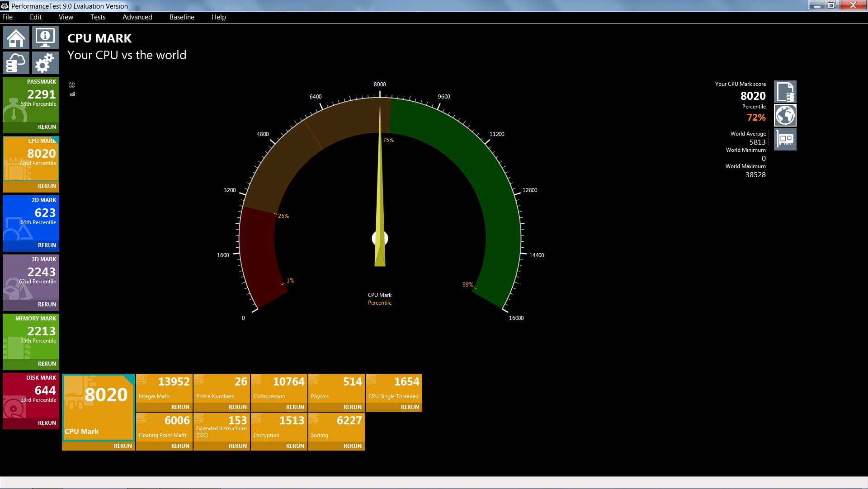The height and width of the screenshot is (489, 868).
Task: Rerun the PassMark test
Action: (x=47, y=127)
